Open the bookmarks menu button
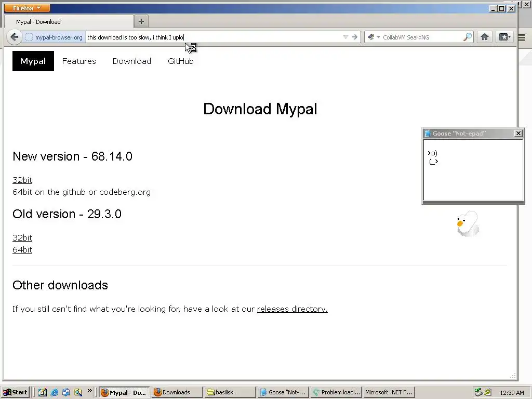 coord(504,37)
